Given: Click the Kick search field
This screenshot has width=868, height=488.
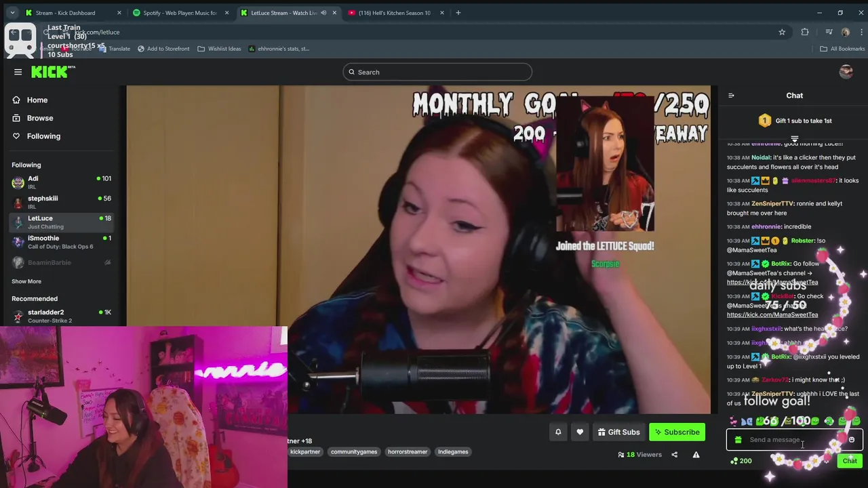Looking at the screenshot, I should pyautogui.click(x=437, y=72).
